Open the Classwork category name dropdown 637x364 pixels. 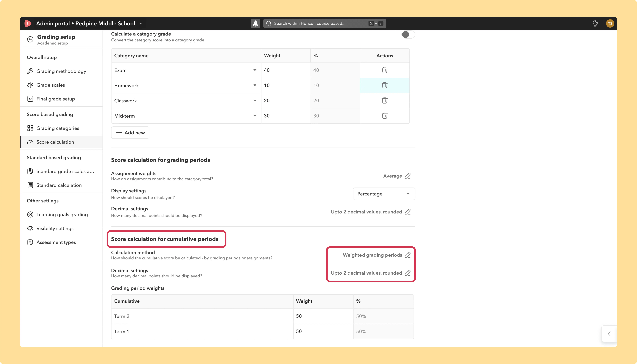[255, 101]
